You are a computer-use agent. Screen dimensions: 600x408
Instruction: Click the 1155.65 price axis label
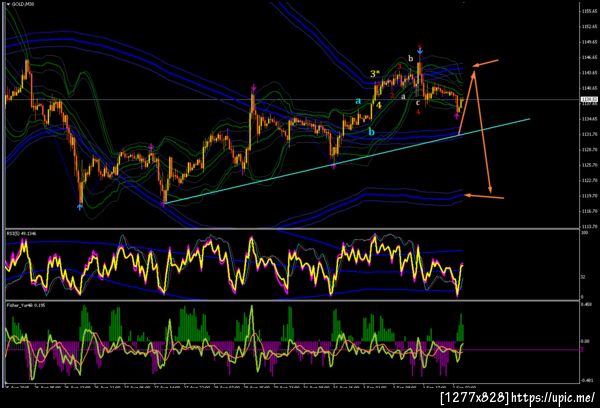click(590, 11)
